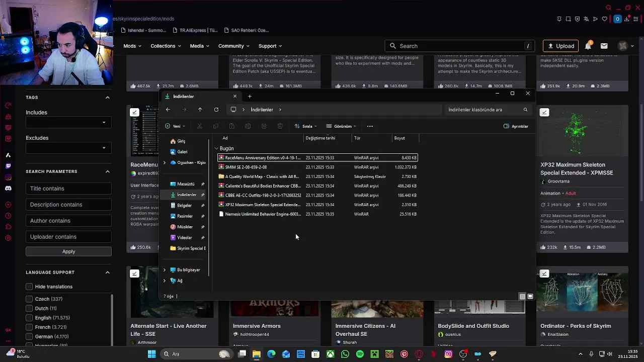The width and height of the screenshot is (644, 362).
Task: Apply the search parameters
Action: (x=68, y=251)
